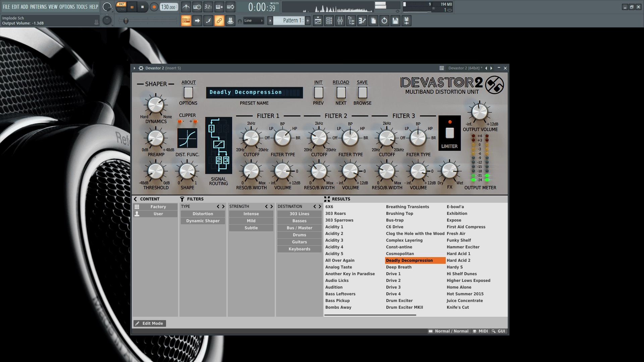
Task: Open the OPTIONS menu
Action: point(67,7)
